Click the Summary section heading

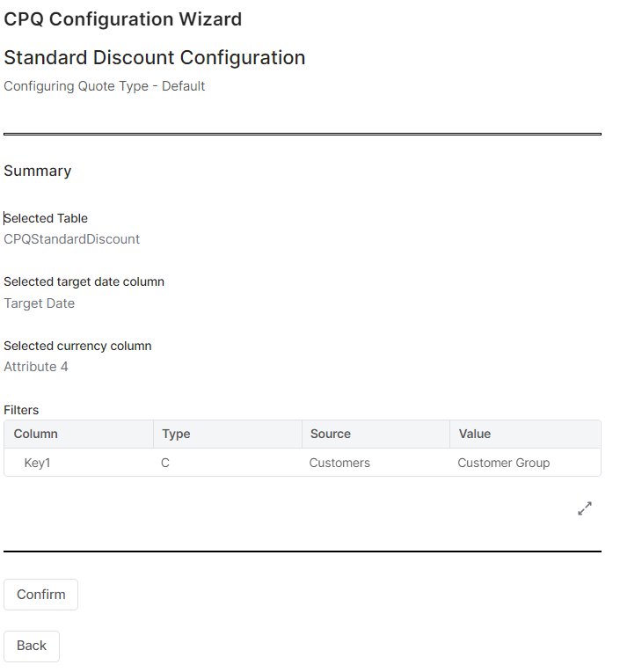38,171
